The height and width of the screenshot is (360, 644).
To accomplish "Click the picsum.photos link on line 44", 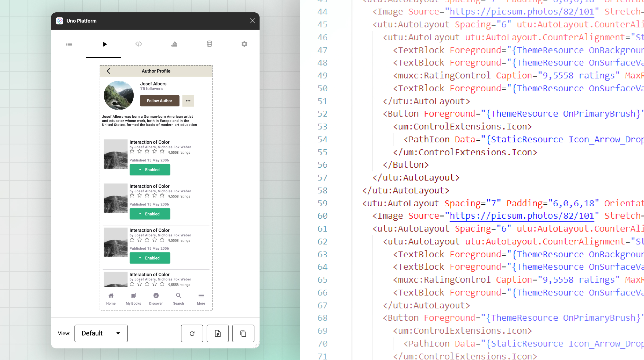I will [521, 12].
